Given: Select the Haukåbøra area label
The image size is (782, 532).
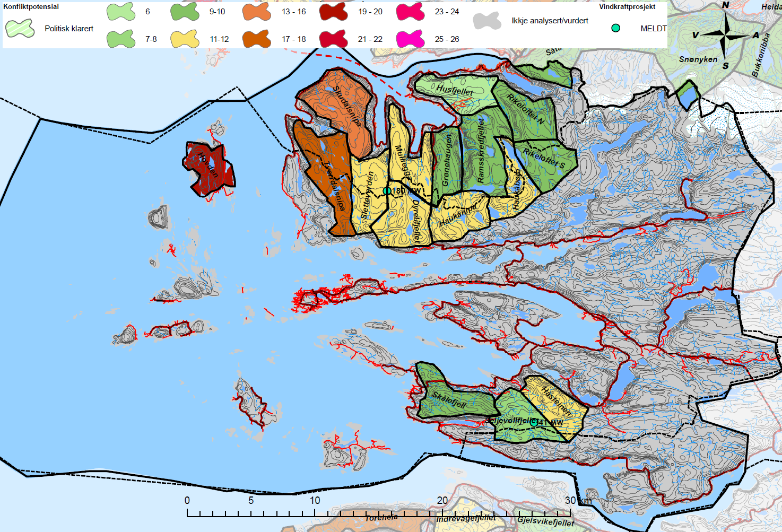Looking at the screenshot, I should coord(517,191).
